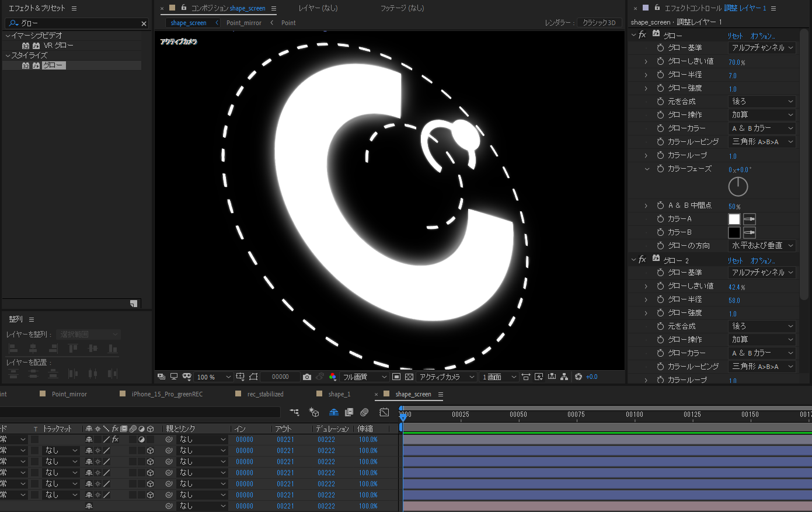Open the フル画質 resolution dropdown
Screen dimensions: 812x512
[365, 377]
